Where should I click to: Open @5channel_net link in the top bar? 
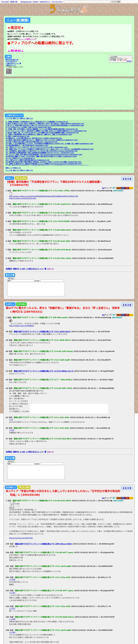26,2
